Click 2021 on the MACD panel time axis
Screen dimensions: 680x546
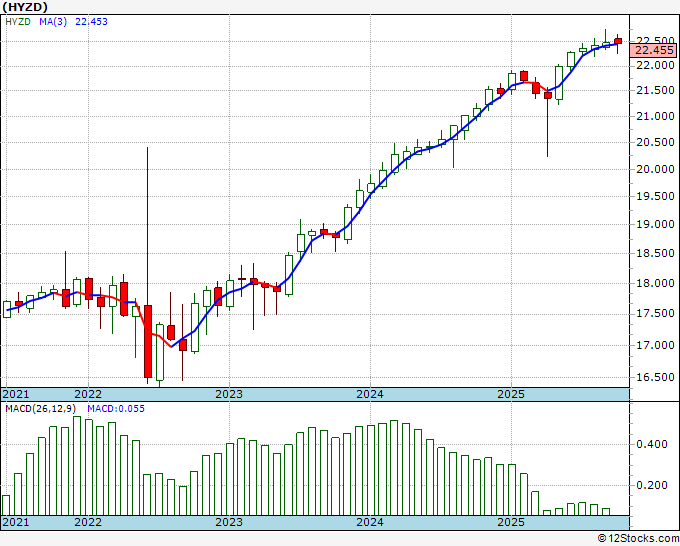(x=16, y=522)
